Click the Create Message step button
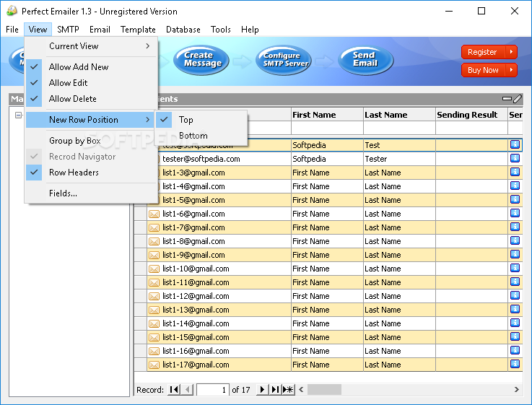This screenshot has height=405, width=532. pos(201,60)
